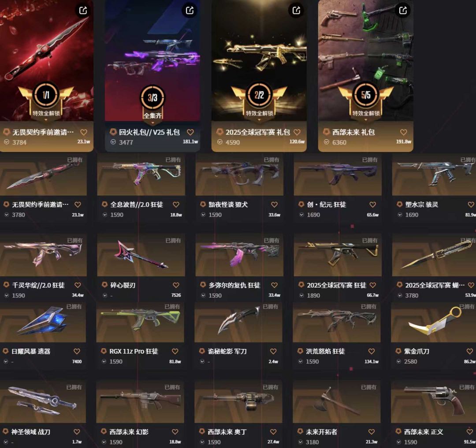Heart the 洪荒怒焰 狂徒 skin

[372, 351]
